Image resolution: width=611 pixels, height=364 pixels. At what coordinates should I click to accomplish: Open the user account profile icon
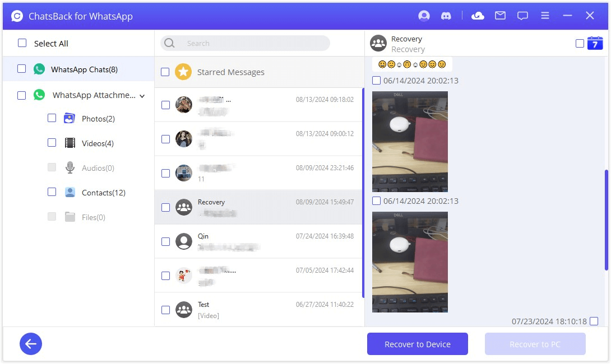pos(424,16)
